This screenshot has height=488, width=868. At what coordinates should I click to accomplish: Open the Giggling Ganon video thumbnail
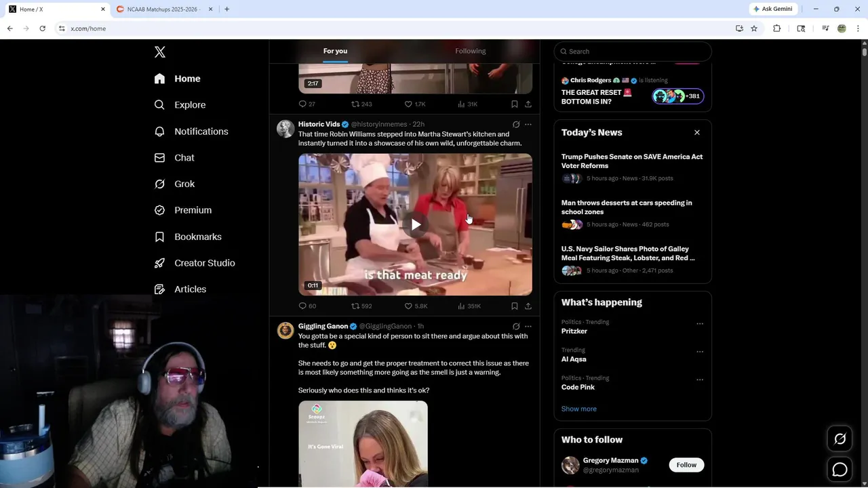tap(363, 444)
